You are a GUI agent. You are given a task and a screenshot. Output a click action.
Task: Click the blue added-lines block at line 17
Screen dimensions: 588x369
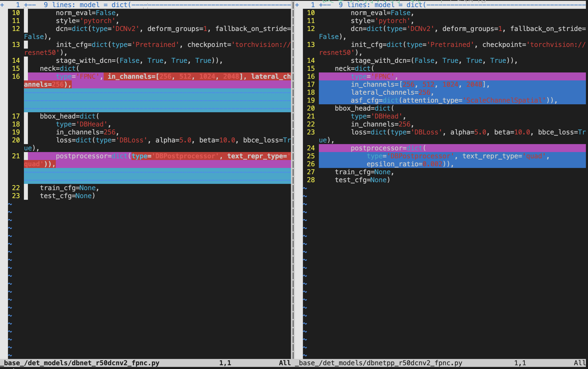click(415, 84)
